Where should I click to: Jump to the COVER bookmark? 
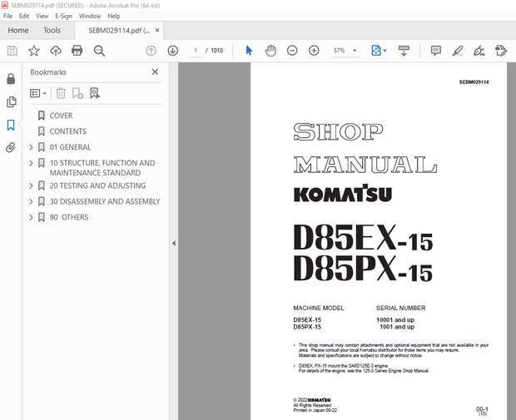[61, 116]
